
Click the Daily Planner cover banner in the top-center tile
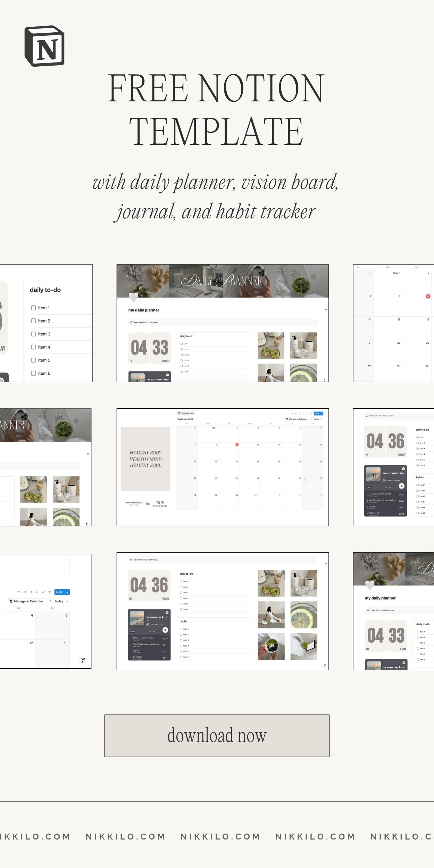[223, 281]
